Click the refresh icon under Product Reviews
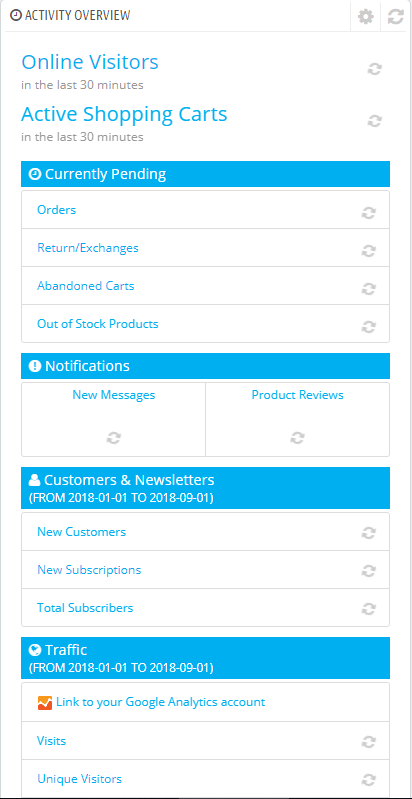412x799 pixels. click(x=297, y=437)
